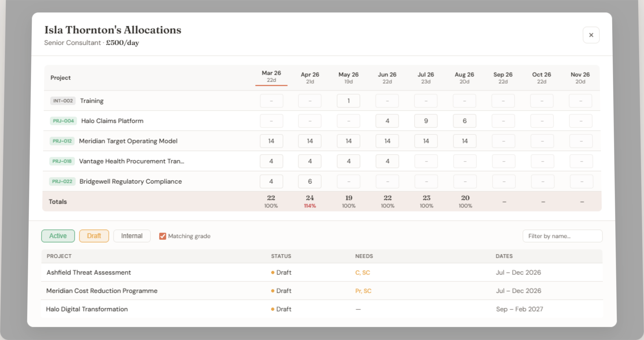This screenshot has height=340, width=644.
Task: Select the PRJ-012 badge beside Meridian Target Operating Model
Action: 62,141
